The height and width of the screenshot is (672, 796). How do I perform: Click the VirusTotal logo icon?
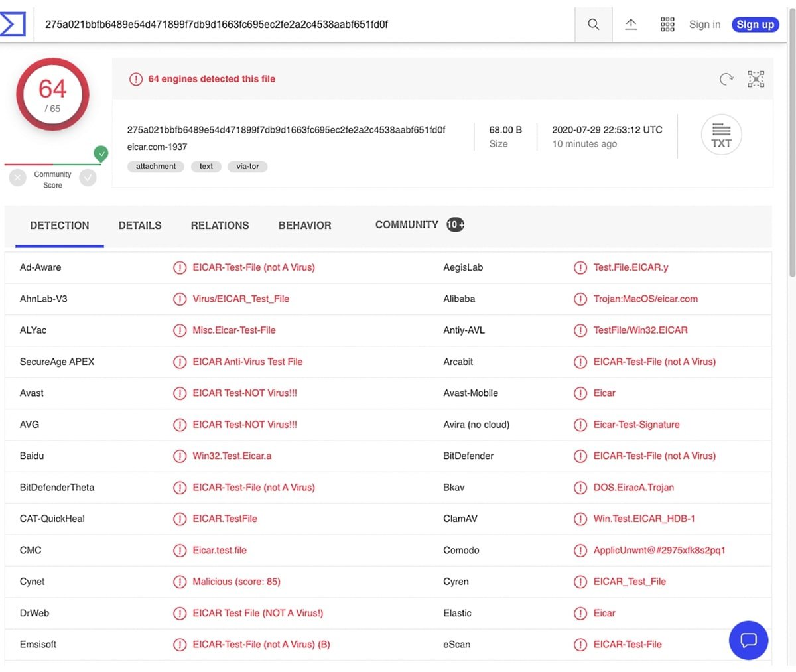click(12, 24)
